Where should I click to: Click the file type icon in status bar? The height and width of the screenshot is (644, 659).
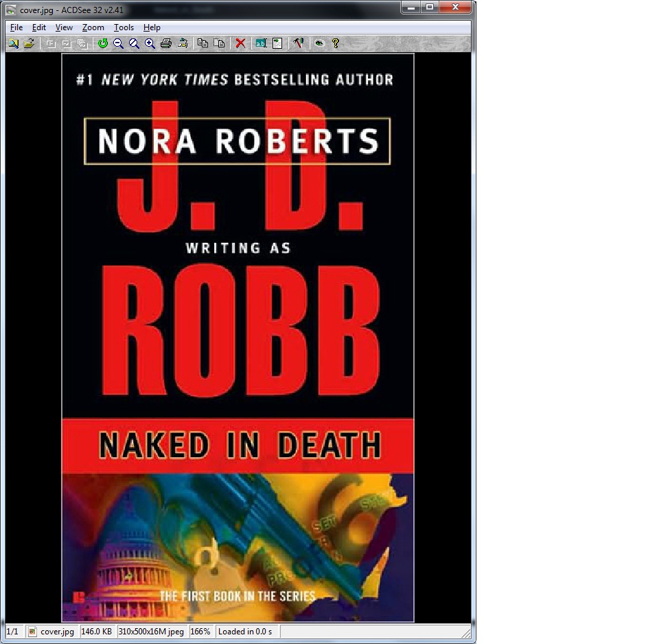32,632
